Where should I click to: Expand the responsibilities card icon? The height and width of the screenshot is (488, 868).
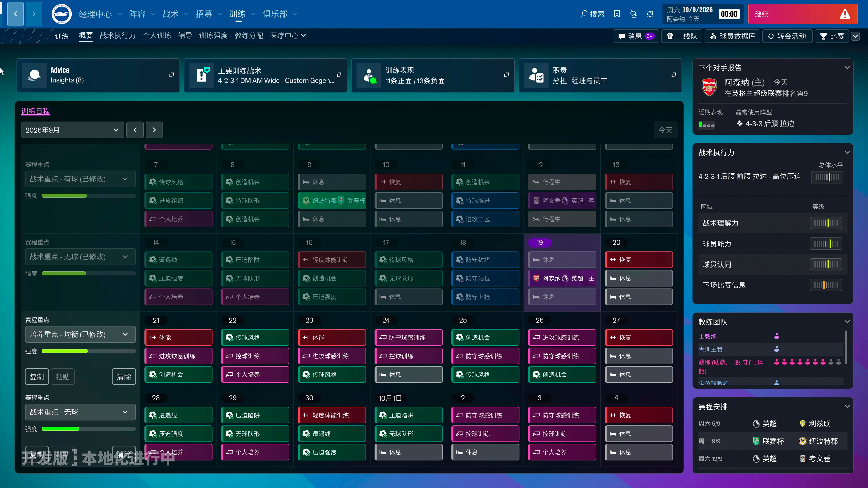(674, 75)
